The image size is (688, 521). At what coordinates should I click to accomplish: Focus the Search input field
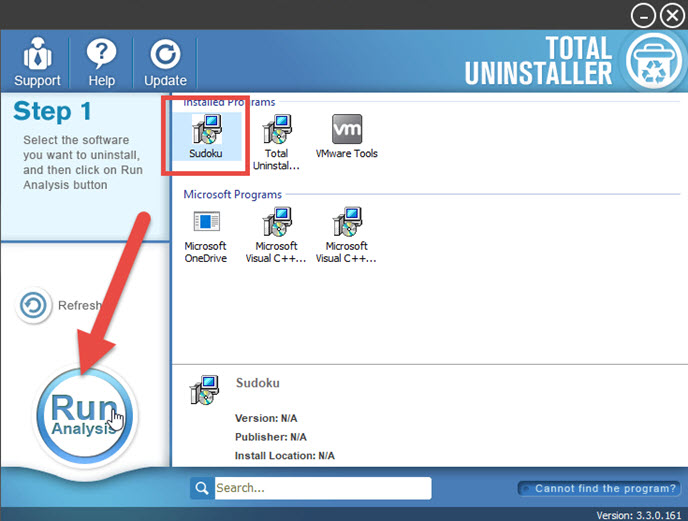[323, 488]
